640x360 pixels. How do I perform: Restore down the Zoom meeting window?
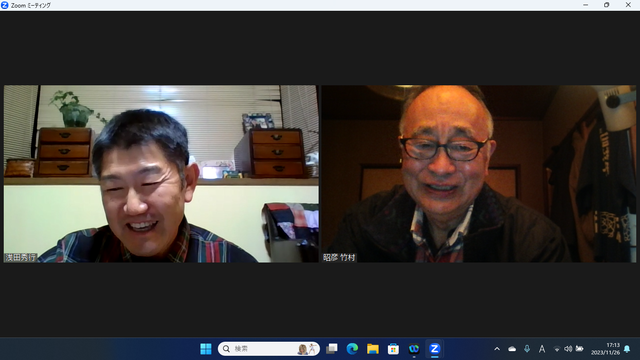pos(607,5)
